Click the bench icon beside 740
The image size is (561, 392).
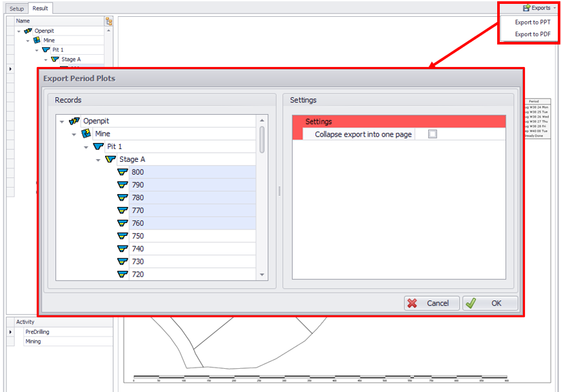pos(123,249)
